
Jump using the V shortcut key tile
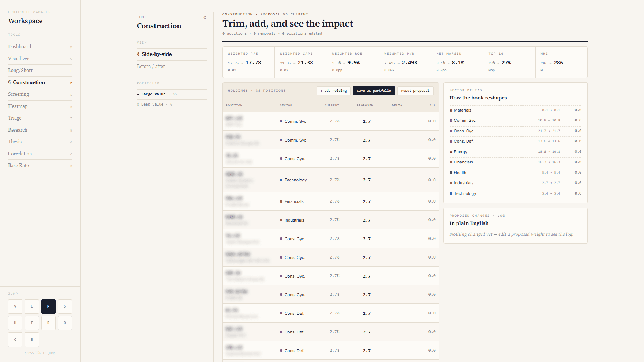(x=15, y=306)
